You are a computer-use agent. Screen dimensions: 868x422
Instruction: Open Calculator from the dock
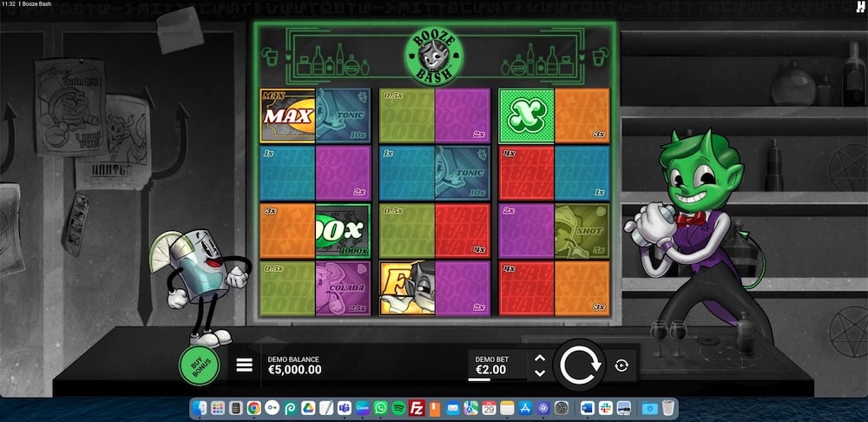236,409
